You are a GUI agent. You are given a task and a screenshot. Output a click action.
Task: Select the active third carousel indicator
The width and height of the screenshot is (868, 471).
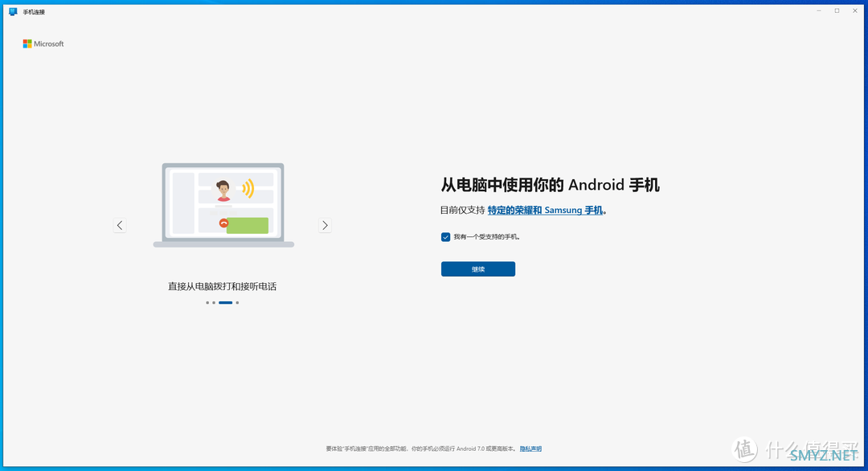[x=225, y=303]
